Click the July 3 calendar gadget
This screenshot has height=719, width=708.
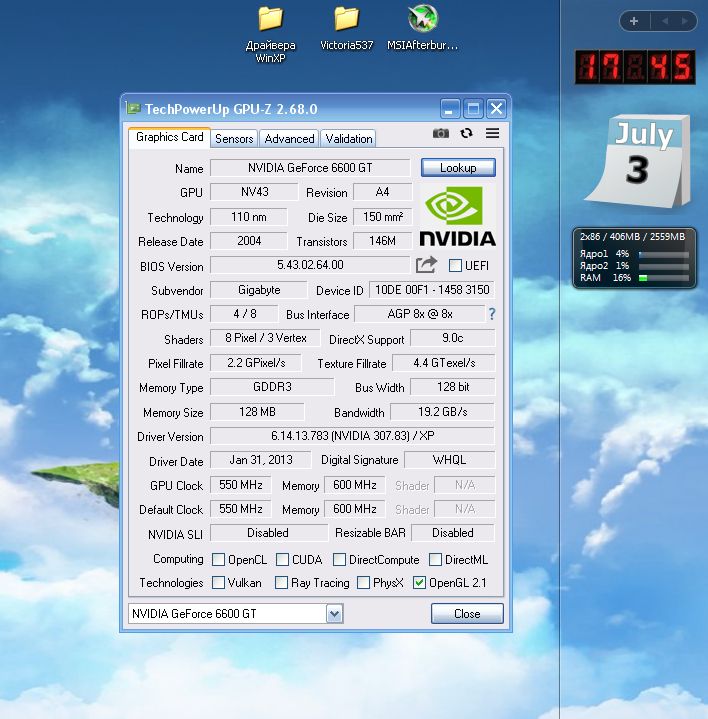[x=639, y=161]
